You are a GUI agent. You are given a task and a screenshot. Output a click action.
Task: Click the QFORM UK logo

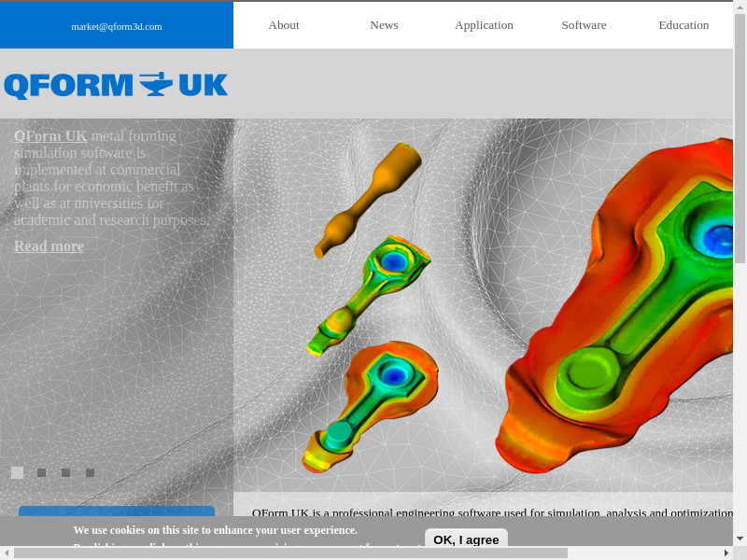point(116,85)
